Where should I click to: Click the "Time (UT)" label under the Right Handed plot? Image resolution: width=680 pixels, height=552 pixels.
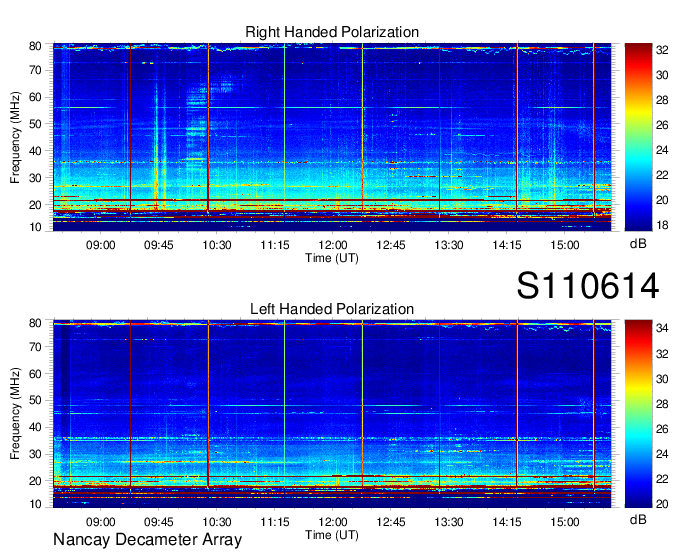coord(332,258)
